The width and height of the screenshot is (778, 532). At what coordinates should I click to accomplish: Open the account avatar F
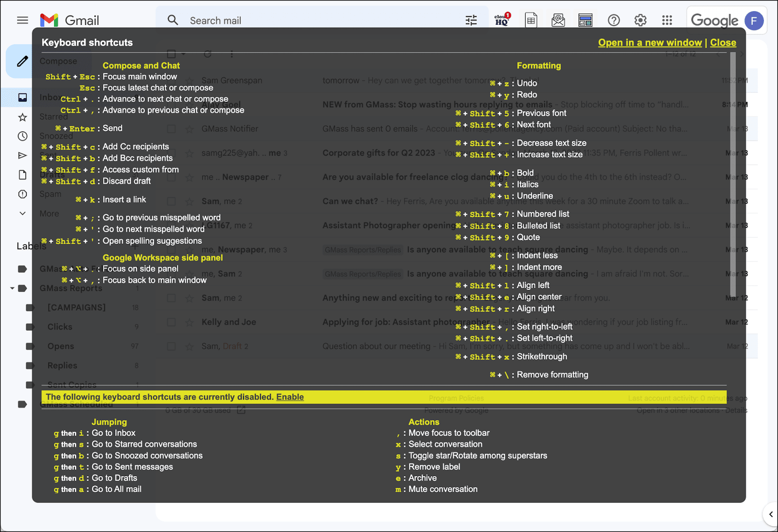[754, 20]
